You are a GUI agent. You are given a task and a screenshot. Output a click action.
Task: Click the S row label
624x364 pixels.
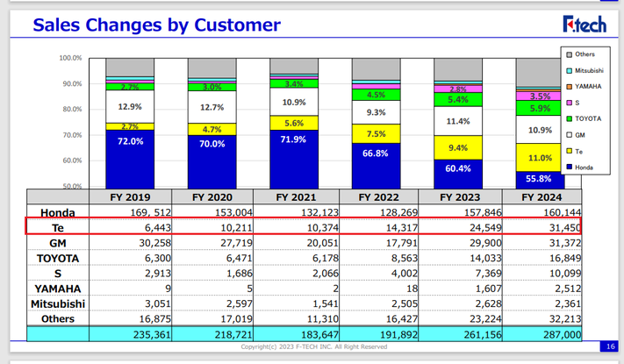(x=58, y=274)
